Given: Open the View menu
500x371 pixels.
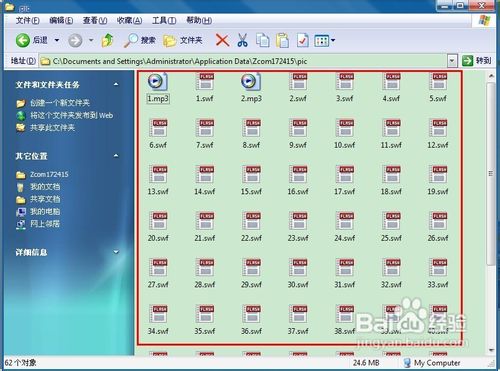Looking at the screenshot, I should click(95, 21).
